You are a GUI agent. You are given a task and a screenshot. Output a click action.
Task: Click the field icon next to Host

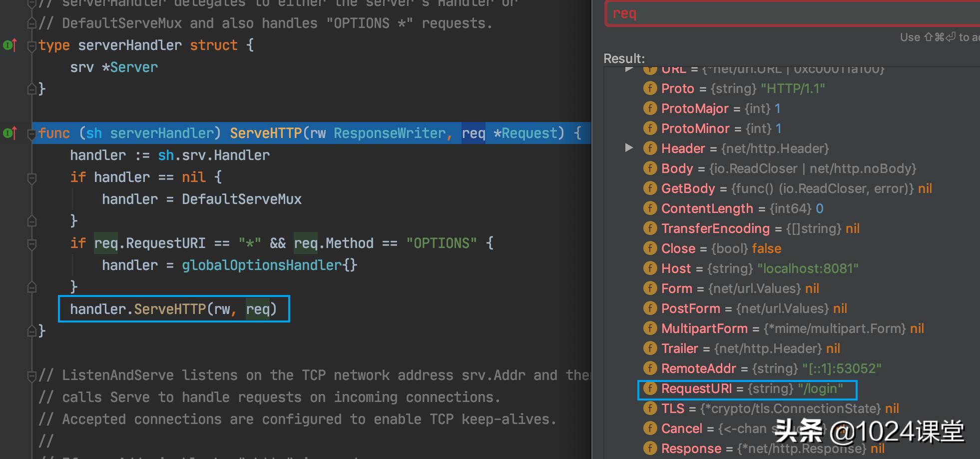click(x=650, y=268)
